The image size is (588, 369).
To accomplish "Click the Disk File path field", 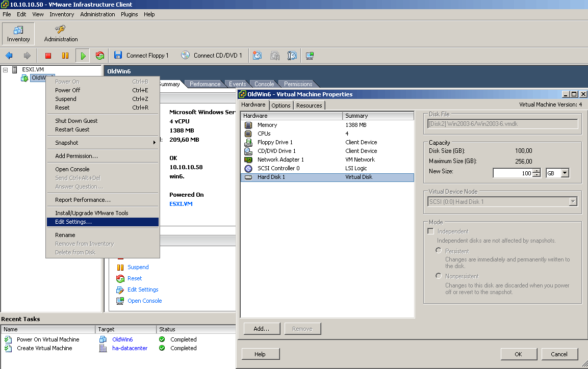I will click(502, 124).
